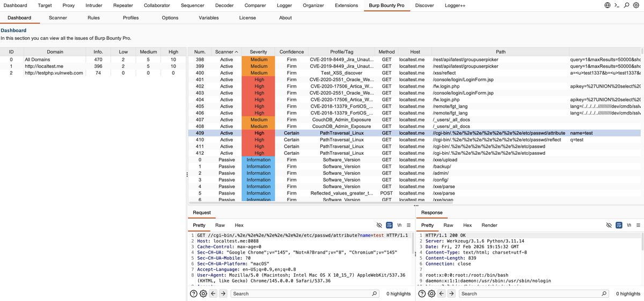The image size is (644, 301).
Task: Focus the Response search field
Action: click(533, 293)
